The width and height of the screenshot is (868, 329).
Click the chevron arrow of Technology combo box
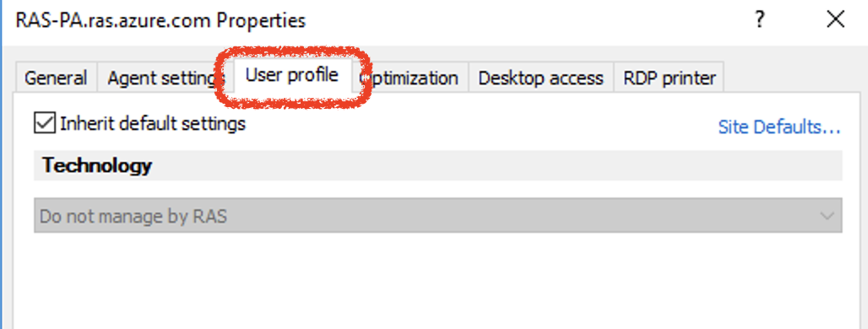[x=827, y=216]
